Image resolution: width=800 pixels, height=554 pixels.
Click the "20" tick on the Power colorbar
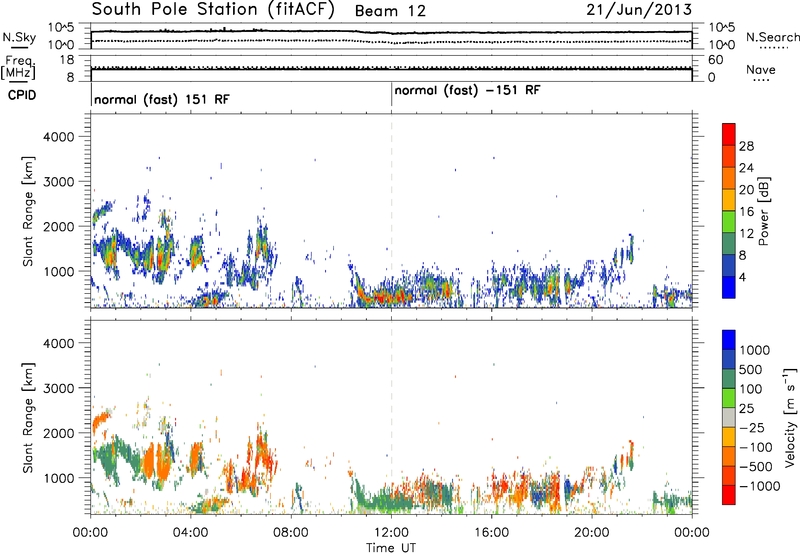click(x=746, y=190)
